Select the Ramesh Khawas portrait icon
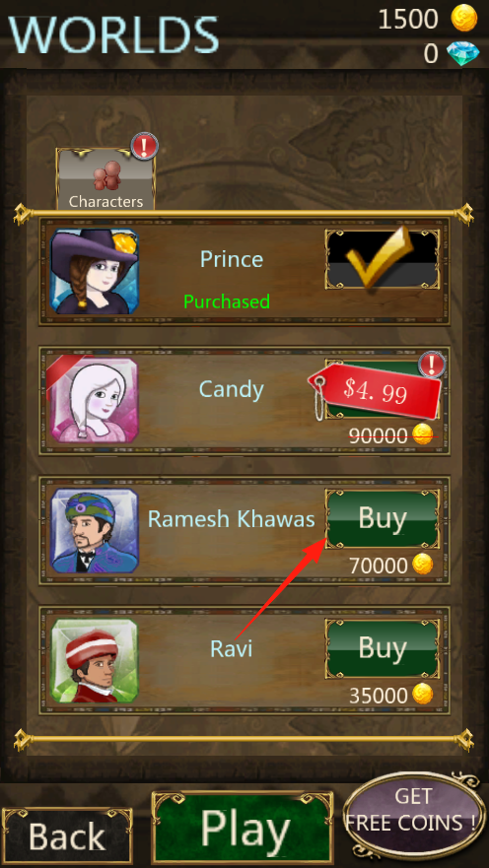 94,530
